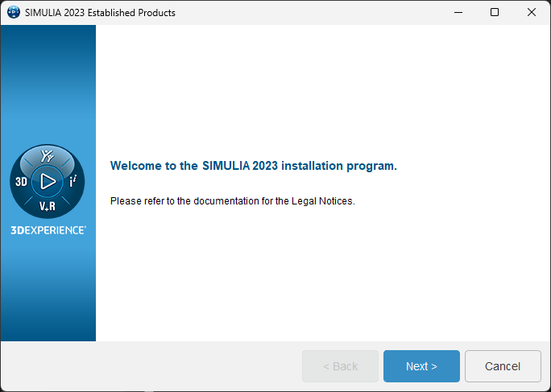The image size is (551, 392).
Task: Click the top quadrant of the compass
Action: click(47, 155)
